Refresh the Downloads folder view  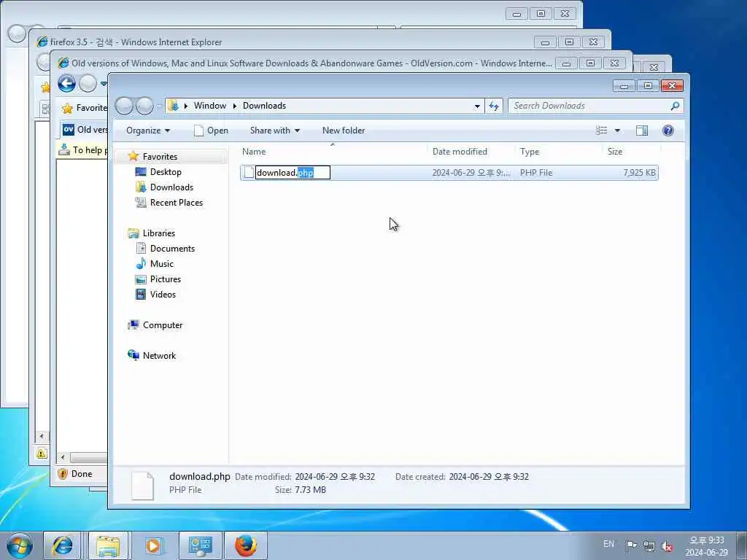coord(494,106)
